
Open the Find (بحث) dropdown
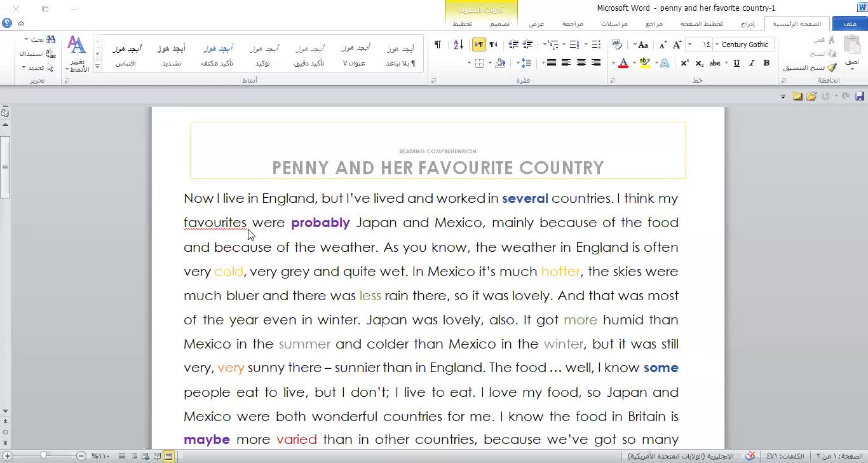40,39
